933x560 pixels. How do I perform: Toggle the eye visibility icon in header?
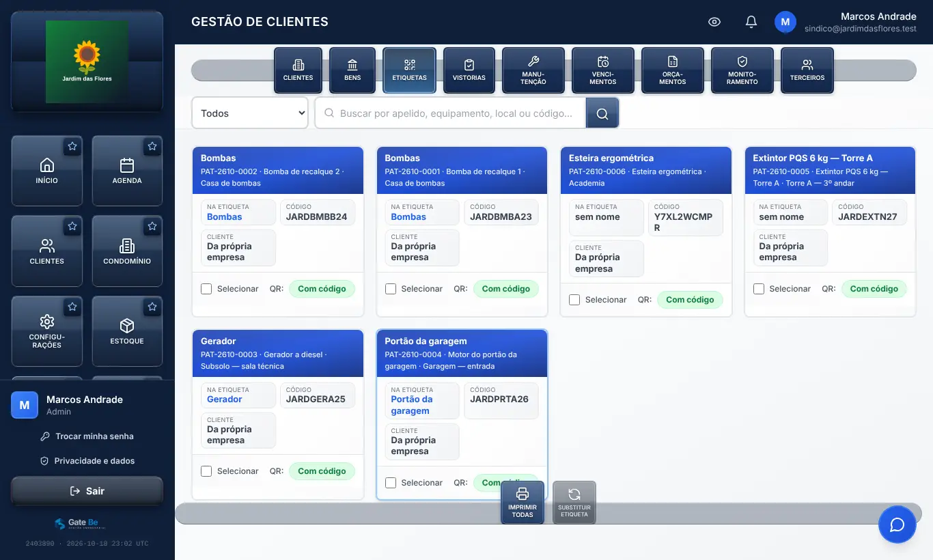click(x=714, y=22)
